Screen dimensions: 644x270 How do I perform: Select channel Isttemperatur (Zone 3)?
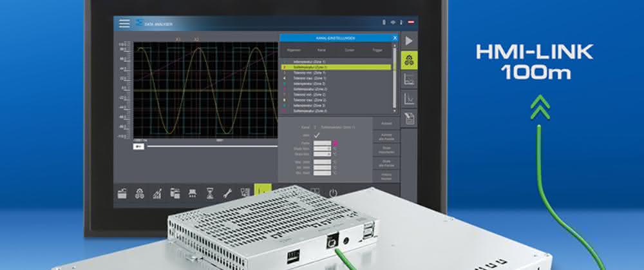pos(336,105)
